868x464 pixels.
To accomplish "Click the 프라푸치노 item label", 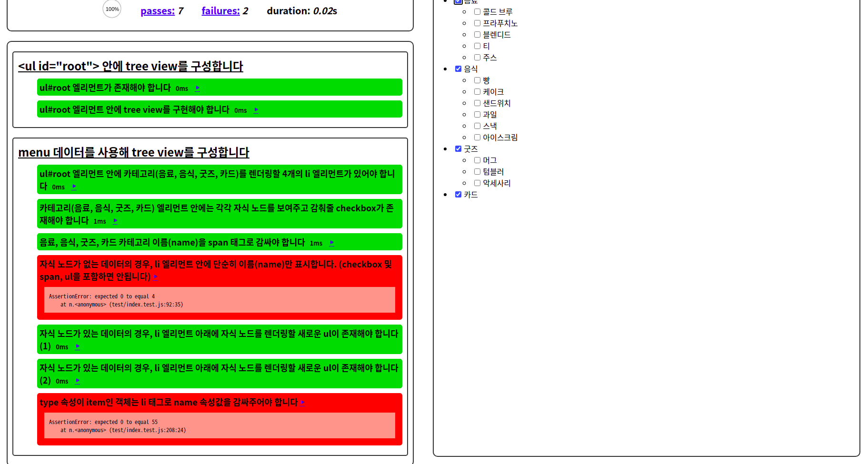I will (500, 23).
